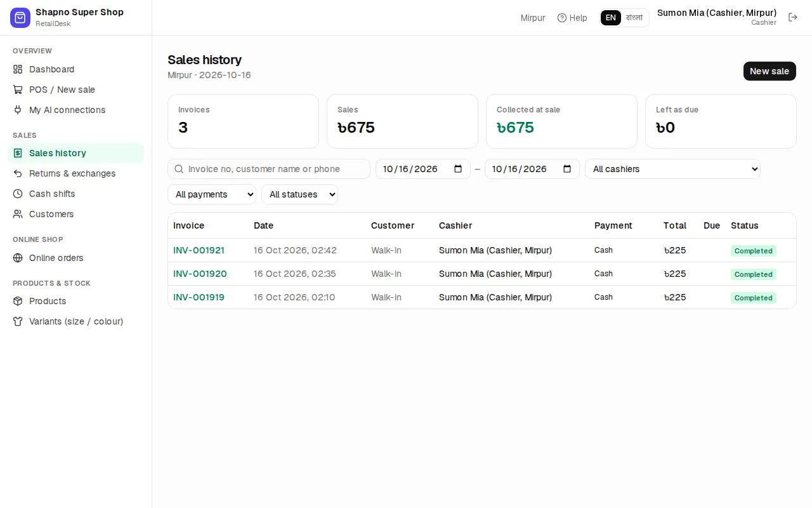Viewport: 812px width, 508px height.
Task: Navigate to Cash shifts
Action: click(76, 194)
